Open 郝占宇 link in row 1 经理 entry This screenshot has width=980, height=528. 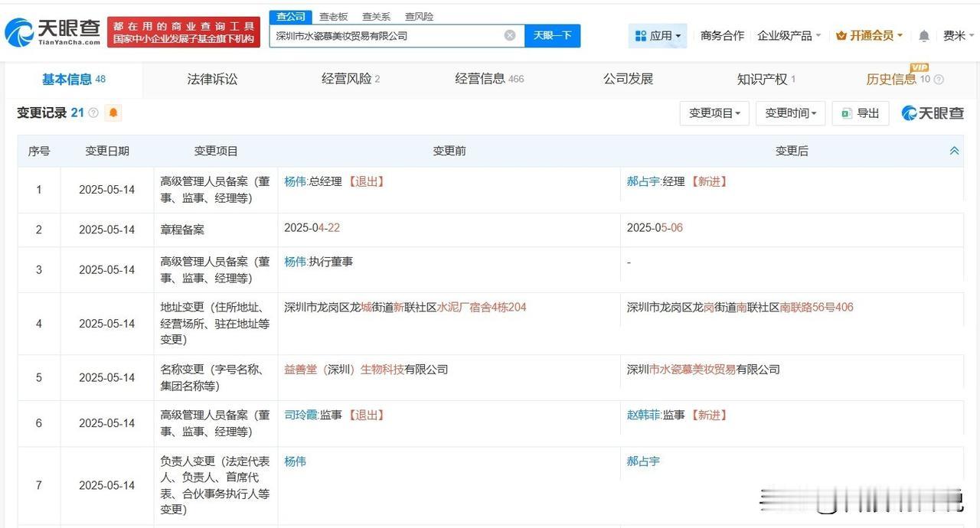tap(643, 181)
